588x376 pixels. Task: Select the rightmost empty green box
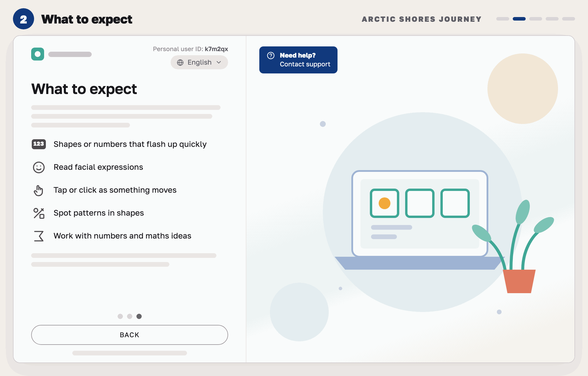[x=455, y=203]
